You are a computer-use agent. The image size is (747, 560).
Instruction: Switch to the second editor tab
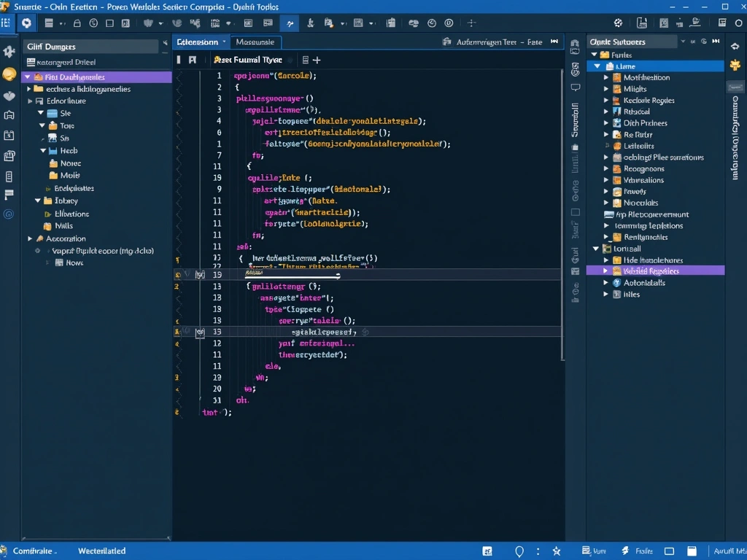(255, 42)
